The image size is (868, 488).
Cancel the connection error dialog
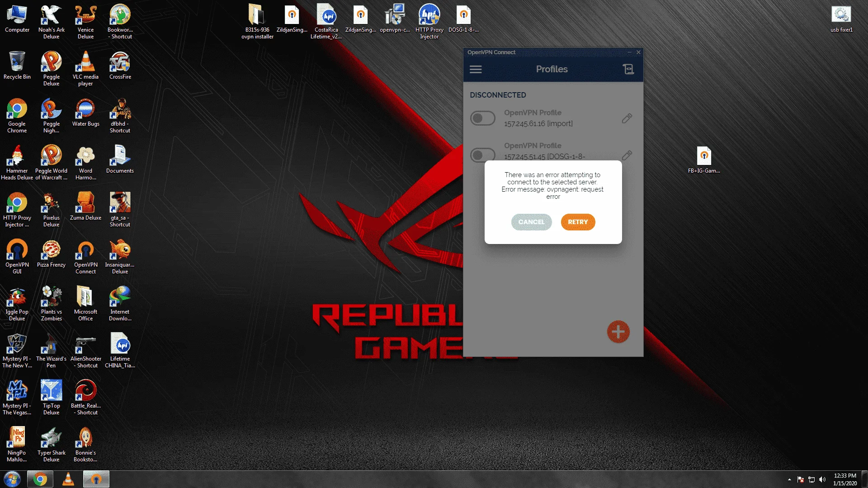pyautogui.click(x=531, y=222)
